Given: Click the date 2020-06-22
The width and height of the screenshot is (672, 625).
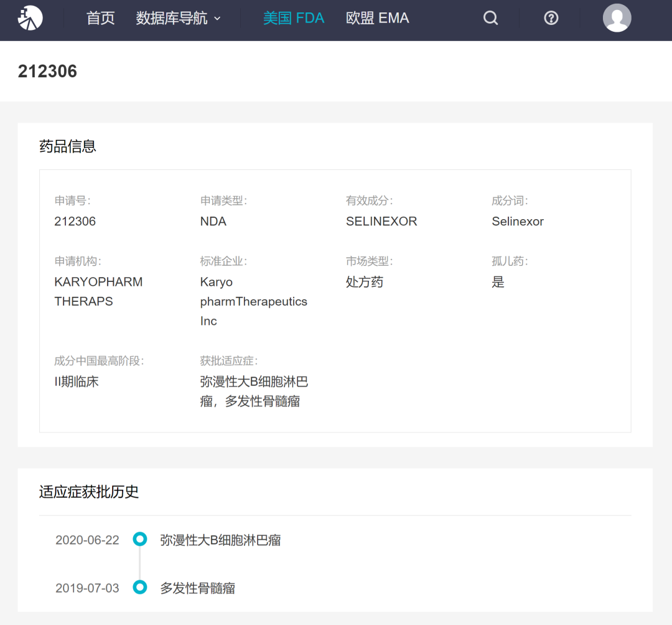Looking at the screenshot, I should [88, 540].
